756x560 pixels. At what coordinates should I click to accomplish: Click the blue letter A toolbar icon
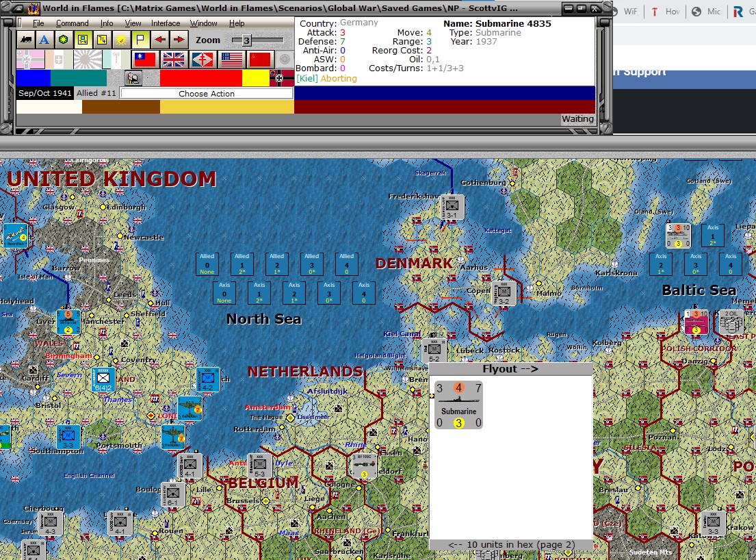[44, 40]
